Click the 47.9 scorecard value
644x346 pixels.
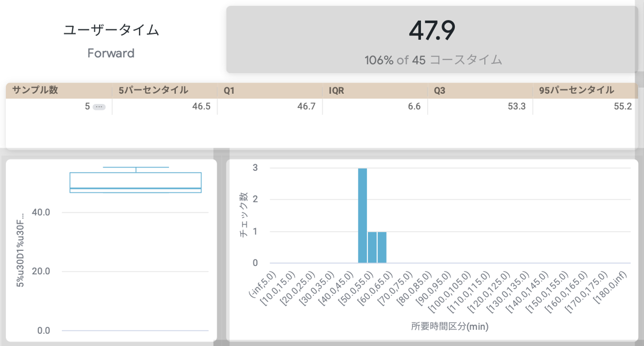(x=432, y=30)
